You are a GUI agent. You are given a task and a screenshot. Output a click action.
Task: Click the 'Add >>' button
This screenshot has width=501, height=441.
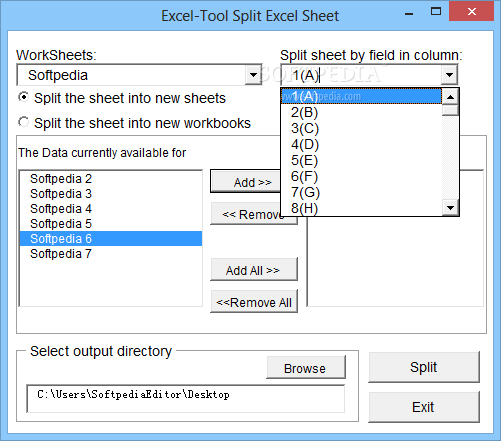[x=246, y=182]
